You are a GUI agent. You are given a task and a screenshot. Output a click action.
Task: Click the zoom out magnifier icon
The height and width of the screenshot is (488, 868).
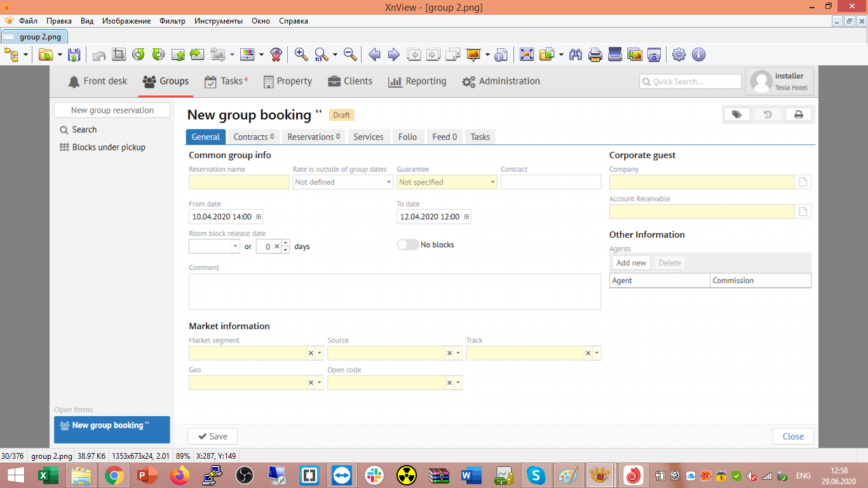[x=349, y=55]
